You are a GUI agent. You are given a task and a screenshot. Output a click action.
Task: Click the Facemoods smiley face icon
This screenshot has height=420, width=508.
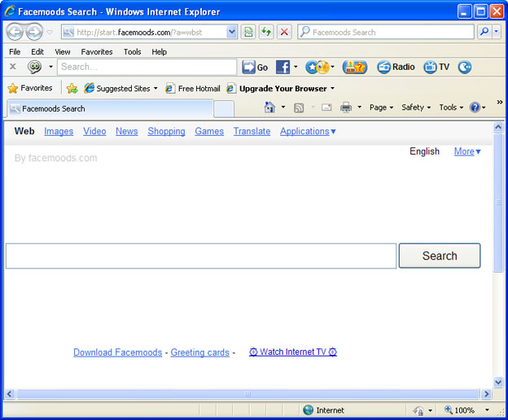(x=34, y=67)
